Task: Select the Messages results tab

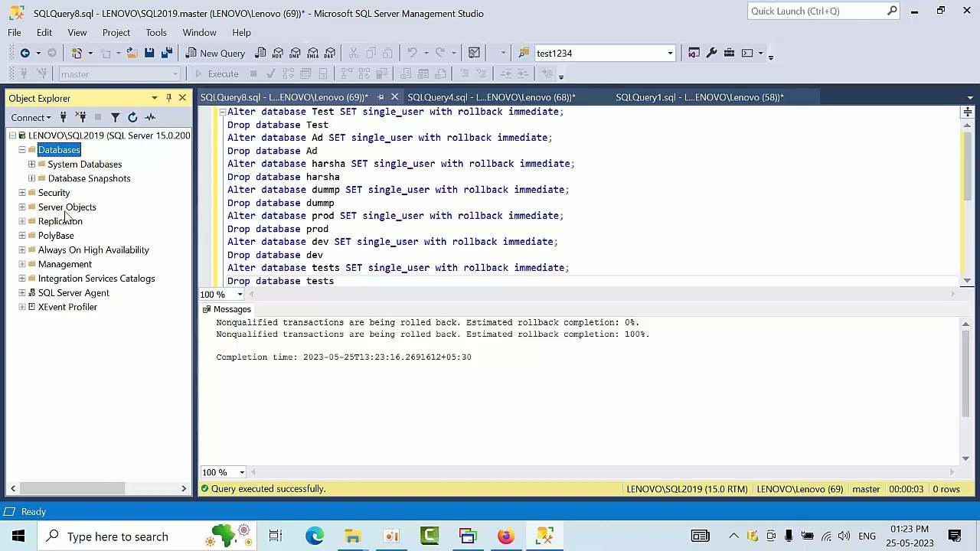Action: (x=227, y=309)
